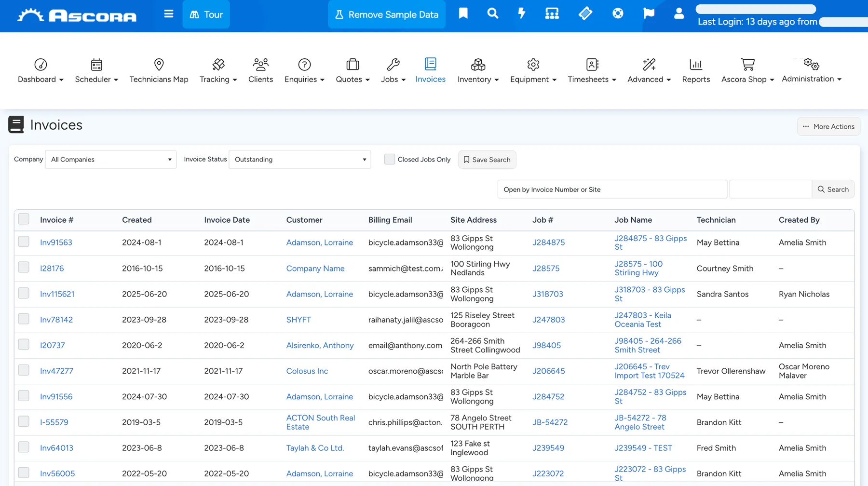
Task: Go to Clients people icon
Action: click(260, 64)
